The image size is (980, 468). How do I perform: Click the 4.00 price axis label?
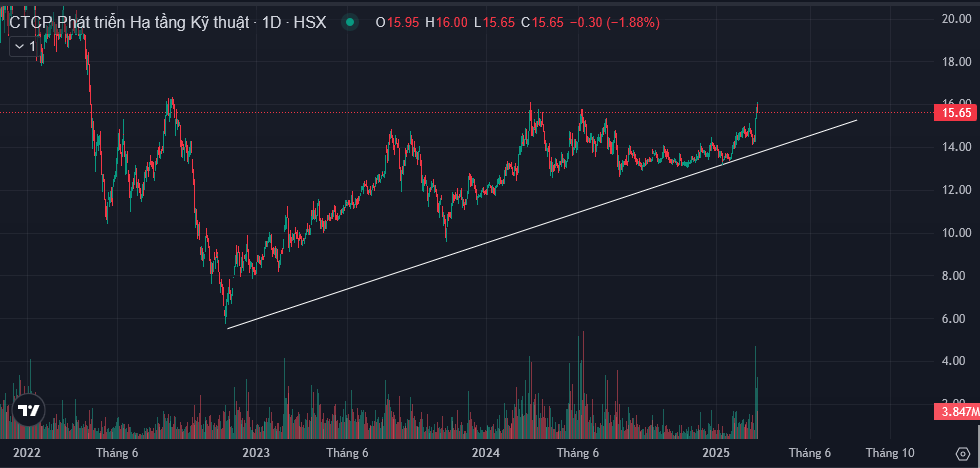pyautogui.click(x=956, y=361)
